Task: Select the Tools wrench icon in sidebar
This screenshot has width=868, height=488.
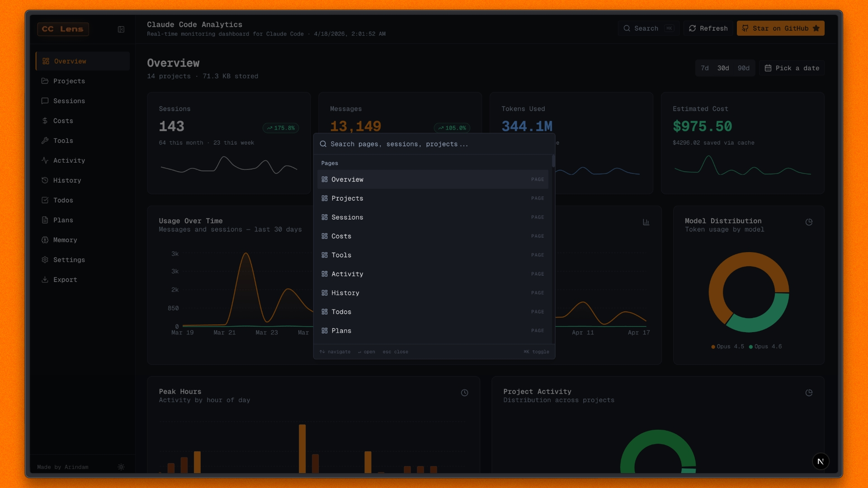Action: coord(45,141)
